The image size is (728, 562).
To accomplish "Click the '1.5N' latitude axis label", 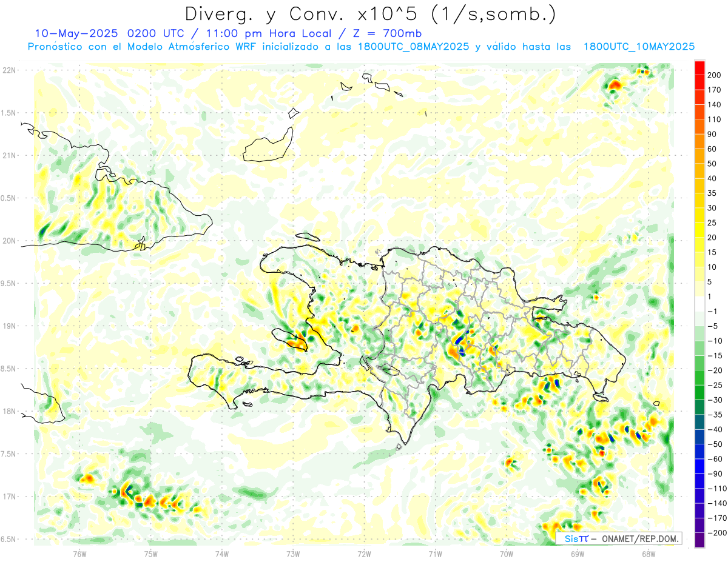I will pos(9,113).
